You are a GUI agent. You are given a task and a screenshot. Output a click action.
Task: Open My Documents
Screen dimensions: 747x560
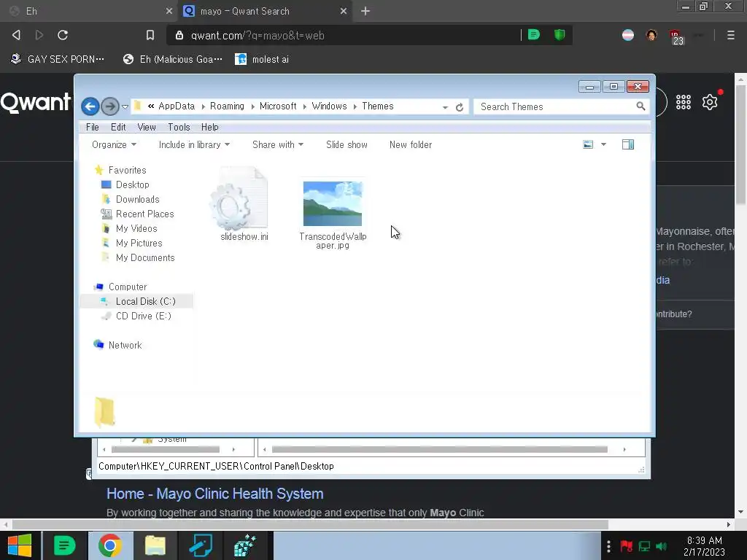[x=145, y=258]
